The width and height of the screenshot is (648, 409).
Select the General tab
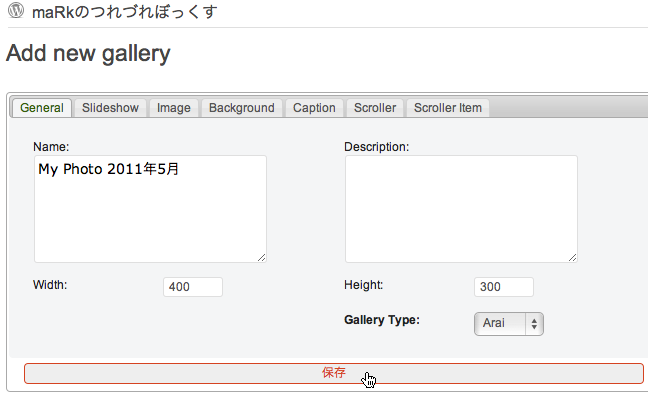[41, 108]
